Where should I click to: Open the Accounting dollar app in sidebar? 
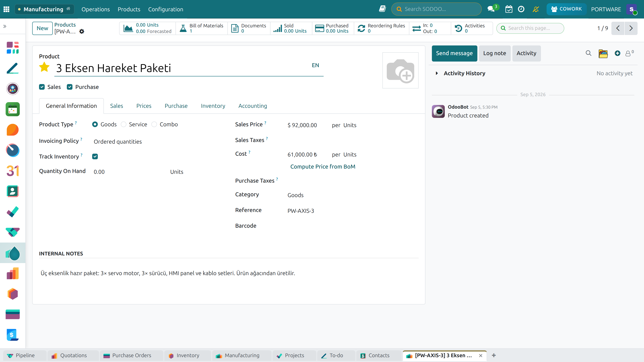click(12, 335)
